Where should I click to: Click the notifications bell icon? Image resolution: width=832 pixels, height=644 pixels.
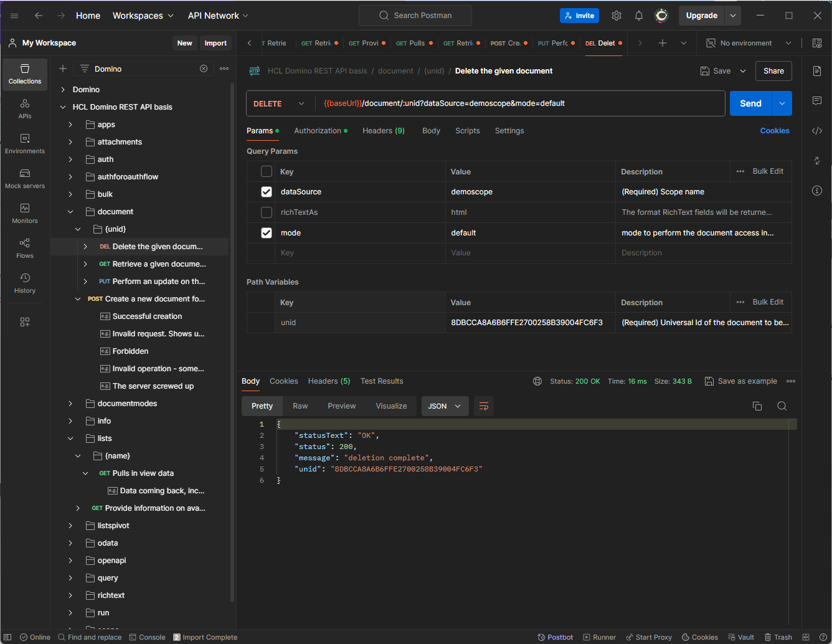(x=638, y=16)
